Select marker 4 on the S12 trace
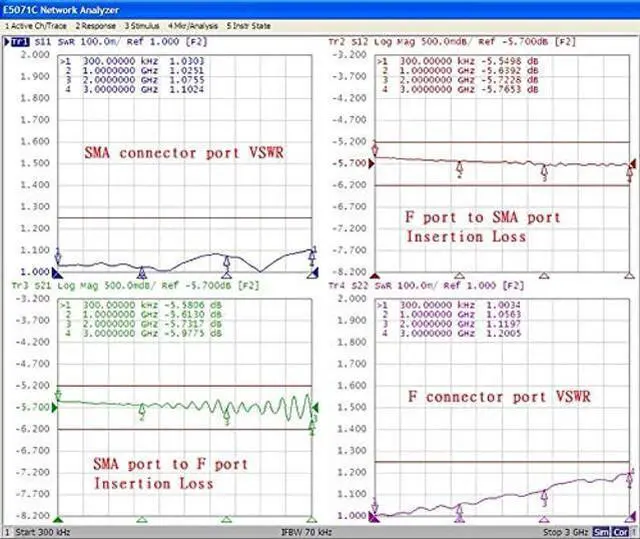 (629, 173)
